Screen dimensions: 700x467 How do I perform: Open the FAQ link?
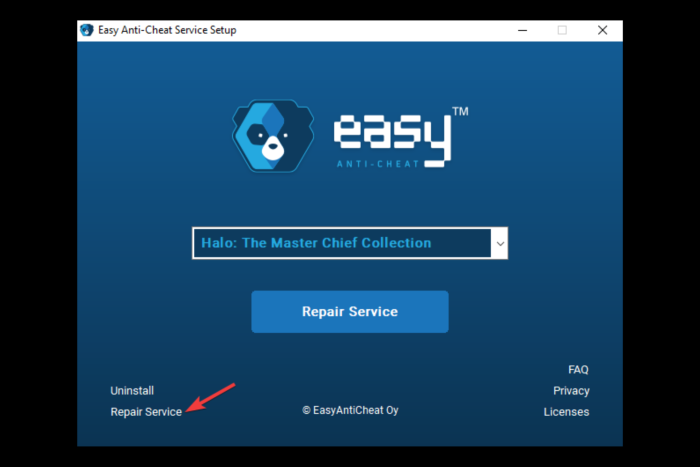point(578,370)
